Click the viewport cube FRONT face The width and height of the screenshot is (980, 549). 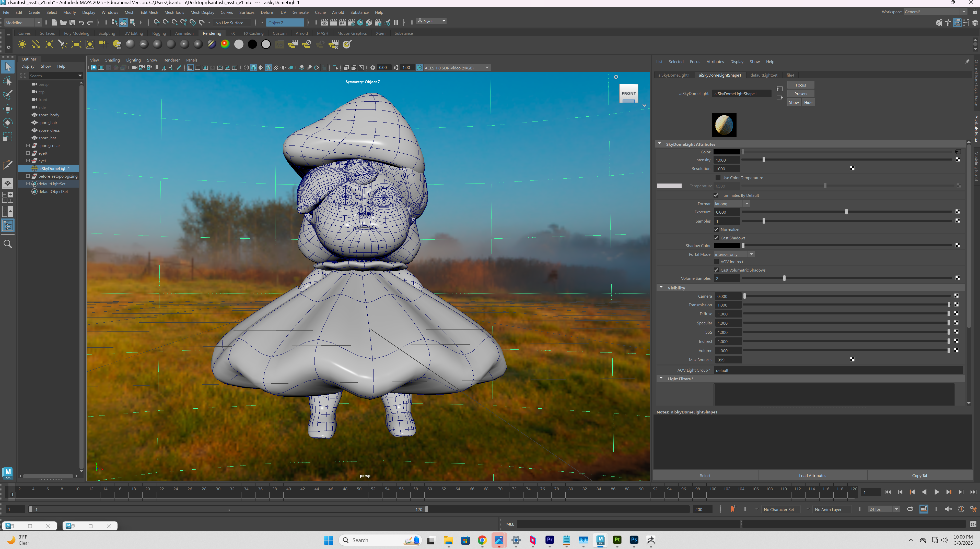[628, 93]
